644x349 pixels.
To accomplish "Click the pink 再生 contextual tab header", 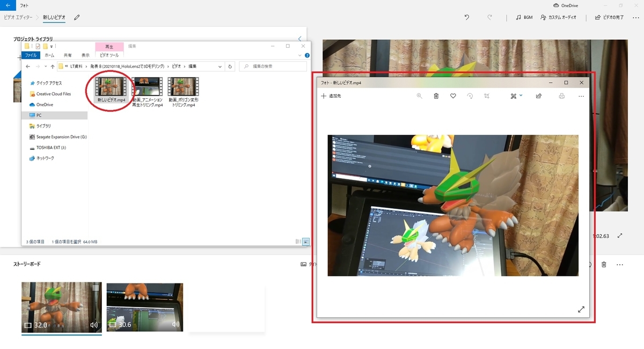I will 109,47.
